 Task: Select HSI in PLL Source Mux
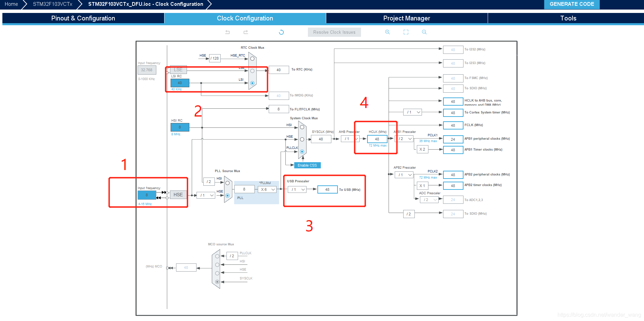[x=227, y=183]
